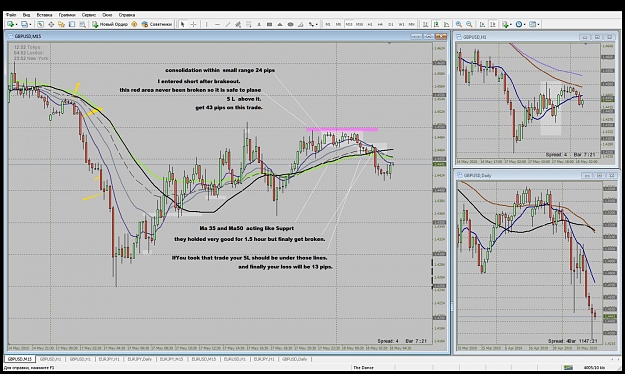
Task: Toggle the Советники expert advisors button
Action: click(157, 24)
